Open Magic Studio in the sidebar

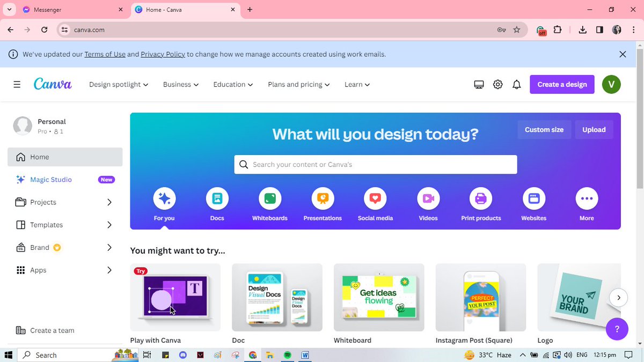[65, 180]
